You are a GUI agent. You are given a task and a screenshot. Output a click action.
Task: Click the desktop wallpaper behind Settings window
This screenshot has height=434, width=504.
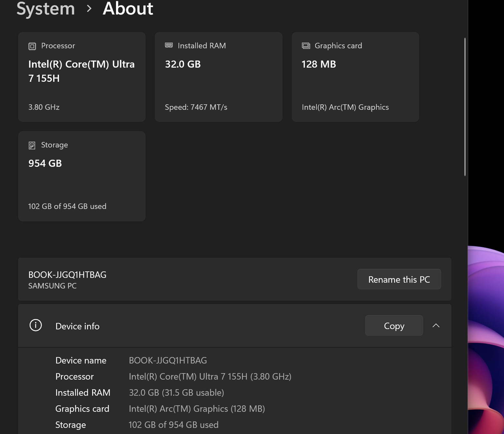(x=486, y=338)
